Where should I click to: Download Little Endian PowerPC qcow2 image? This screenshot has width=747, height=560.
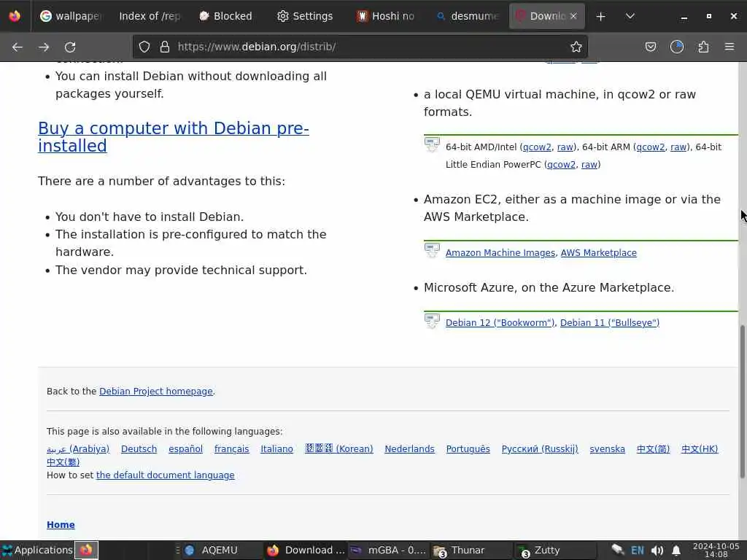(561, 165)
